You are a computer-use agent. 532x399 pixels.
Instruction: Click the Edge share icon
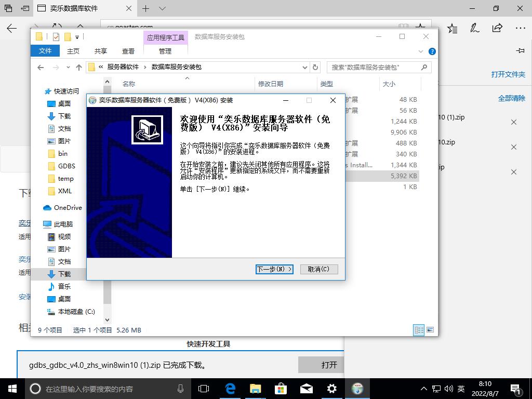tap(497, 28)
